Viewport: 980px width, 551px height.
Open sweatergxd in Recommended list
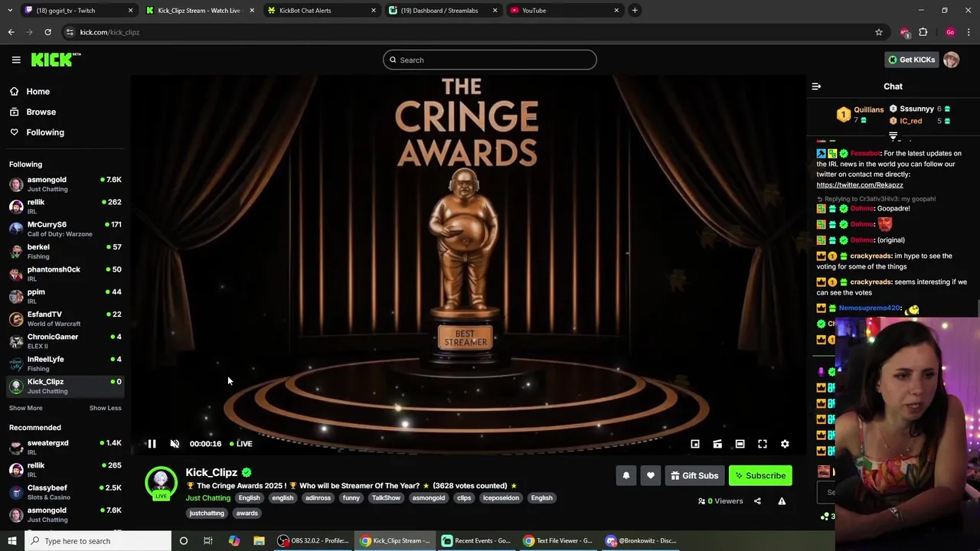click(65, 448)
